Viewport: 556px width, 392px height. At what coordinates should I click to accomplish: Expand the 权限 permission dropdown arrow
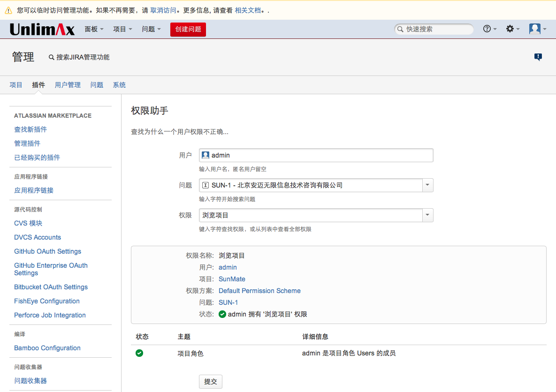click(427, 215)
